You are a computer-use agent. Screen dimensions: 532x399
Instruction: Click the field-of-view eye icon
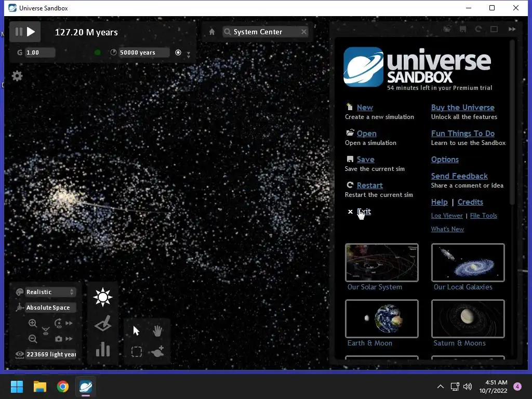coord(46,331)
